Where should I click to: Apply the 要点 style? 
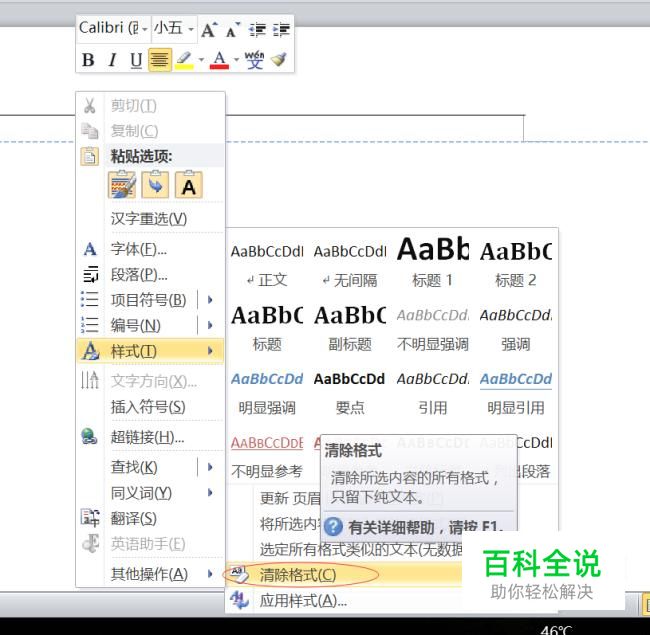pyautogui.click(x=350, y=392)
